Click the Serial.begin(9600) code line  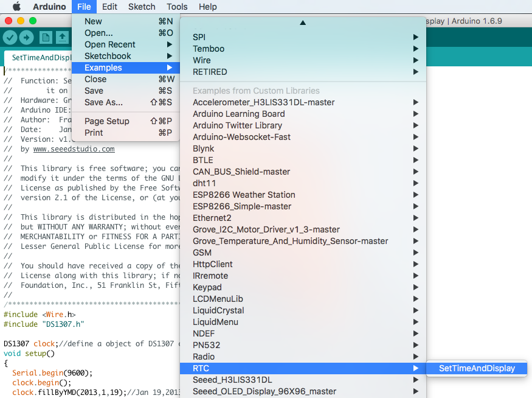tap(52, 373)
